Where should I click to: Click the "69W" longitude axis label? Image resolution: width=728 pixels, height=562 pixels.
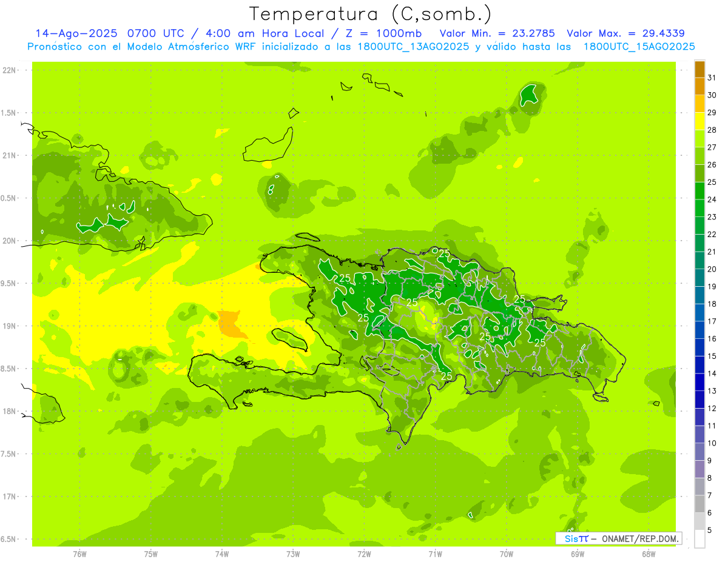(x=578, y=554)
